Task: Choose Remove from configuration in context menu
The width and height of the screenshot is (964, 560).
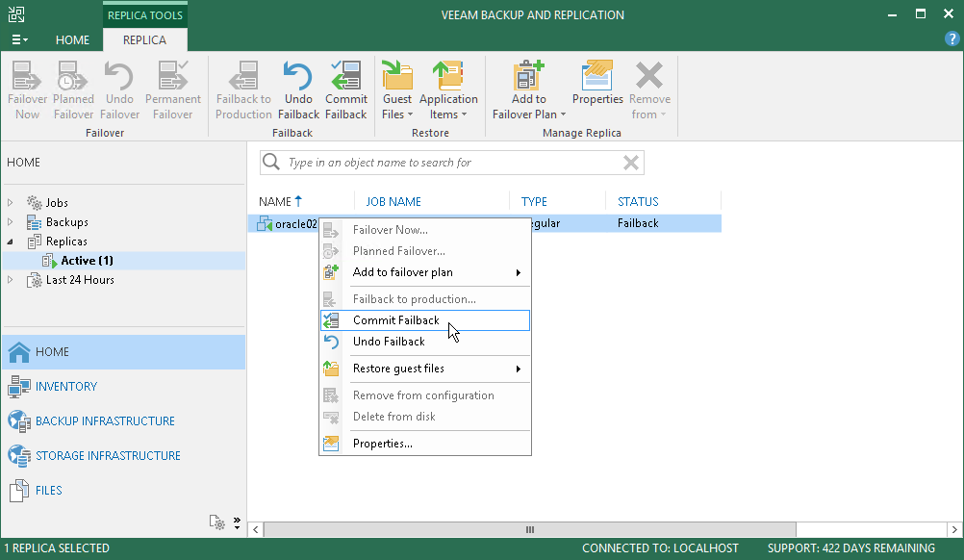Action: coord(425,395)
